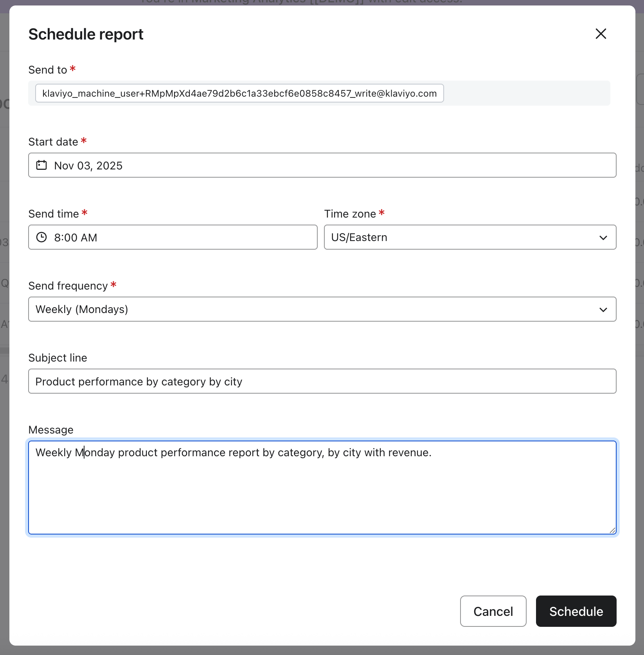Click the clock icon in Send time
This screenshot has width=644, height=655.
(x=41, y=237)
